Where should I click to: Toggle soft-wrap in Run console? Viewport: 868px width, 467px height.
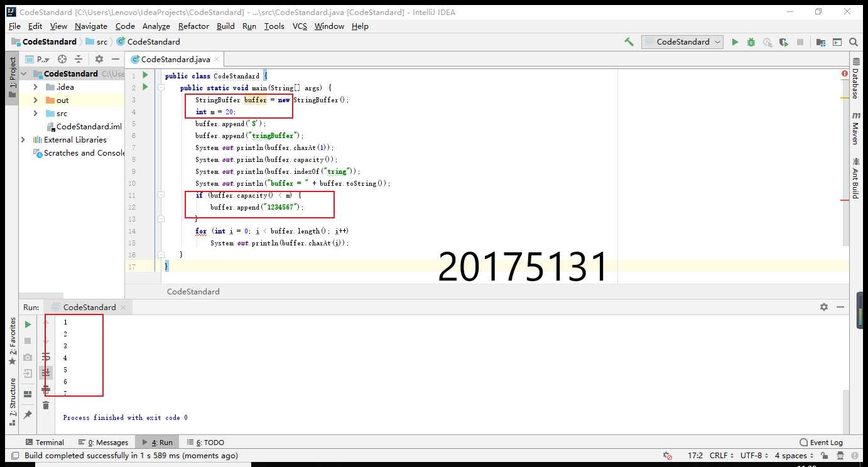(x=46, y=357)
